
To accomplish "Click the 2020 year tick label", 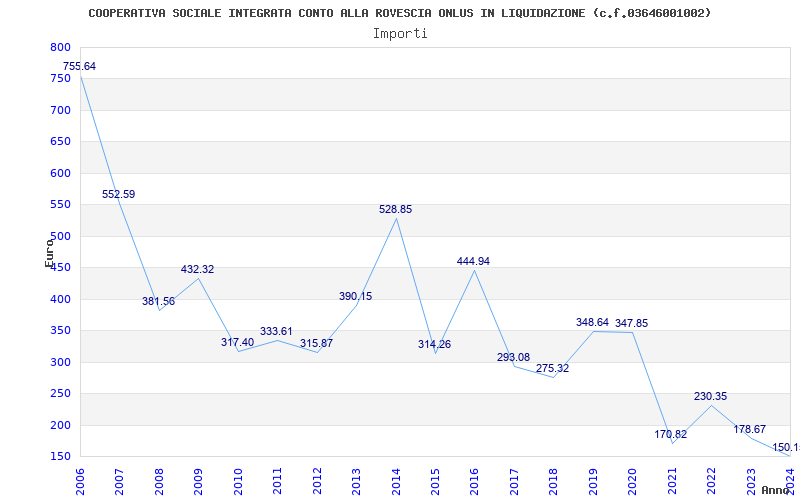I will (633, 480).
